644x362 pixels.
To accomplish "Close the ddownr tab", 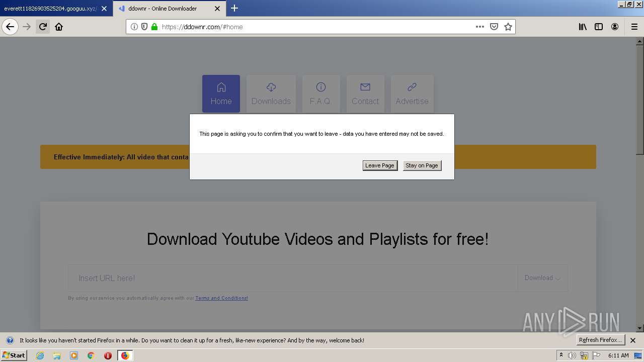I will coord(217,9).
